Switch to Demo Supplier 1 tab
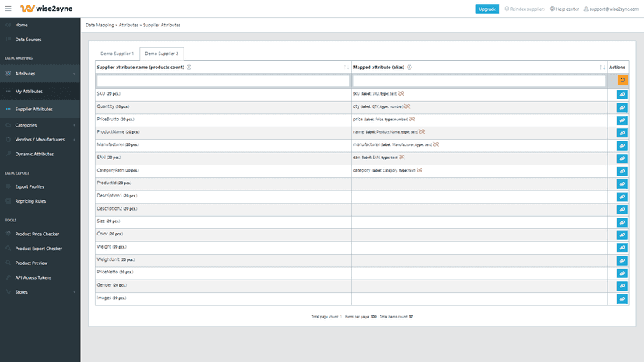Screen dimensions: 644x362 point(117,54)
